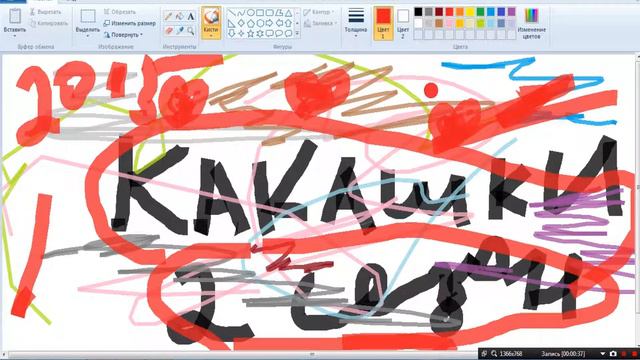The width and height of the screenshot is (640, 360).
Task: Choose the Rounded rectangle shape
Action: (x=269, y=13)
